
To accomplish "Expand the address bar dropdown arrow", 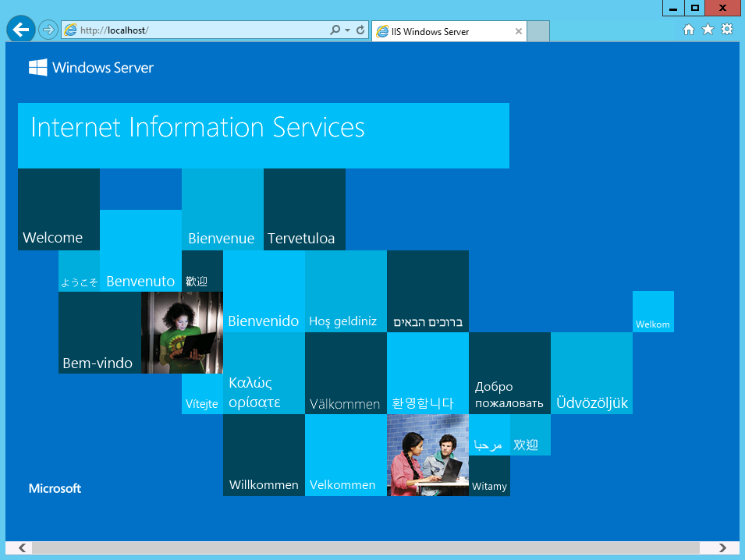I will tap(347, 30).
